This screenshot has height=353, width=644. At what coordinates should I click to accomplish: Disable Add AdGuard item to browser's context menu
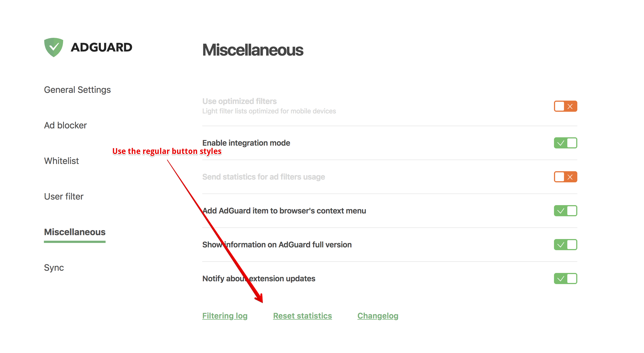coord(566,211)
